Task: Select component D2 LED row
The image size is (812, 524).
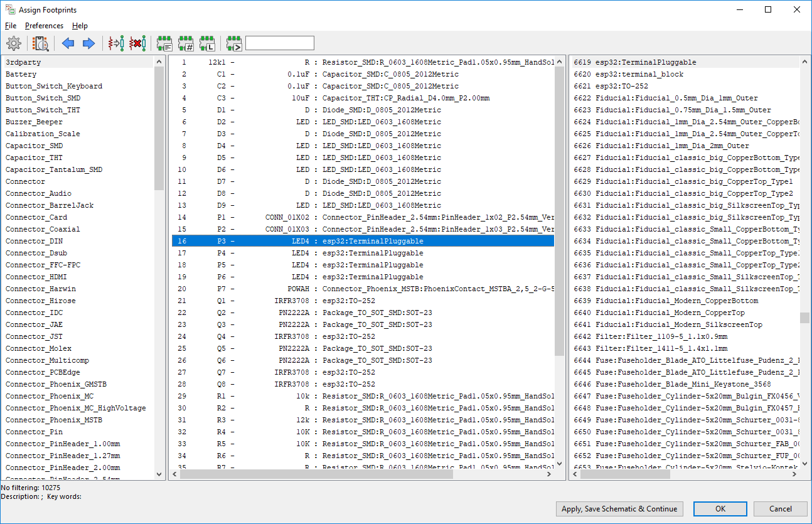Action: coord(363,122)
